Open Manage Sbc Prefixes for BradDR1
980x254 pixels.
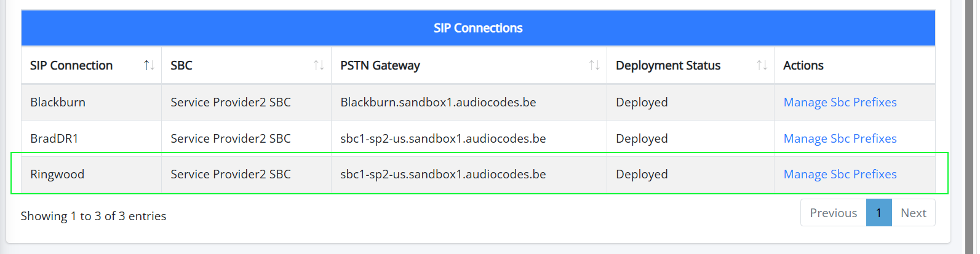(840, 138)
